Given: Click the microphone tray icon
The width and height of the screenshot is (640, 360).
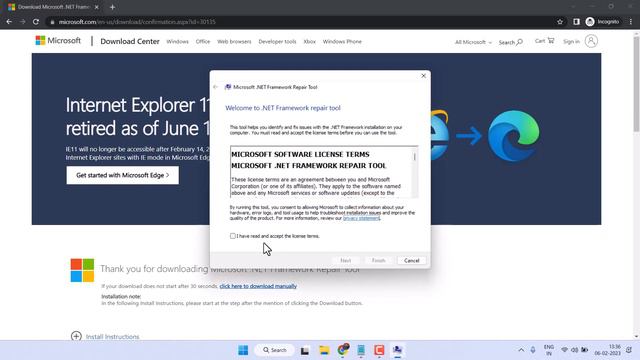Looking at the screenshot, I should point(533,350).
